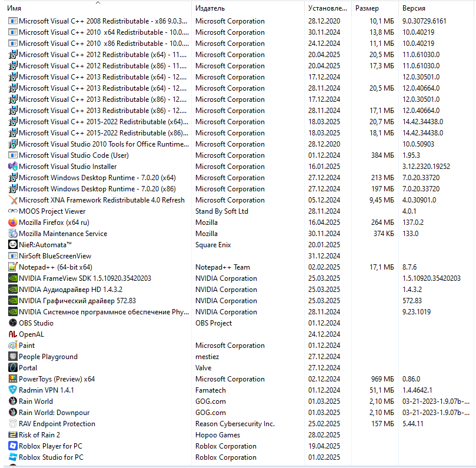Click the Windows Desktop Runtime (x64) icon

coord(13,178)
